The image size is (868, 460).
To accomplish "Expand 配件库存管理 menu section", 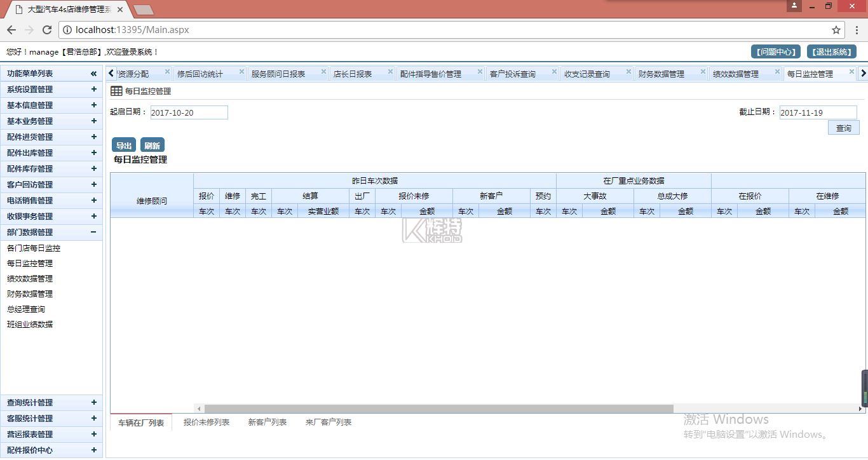I will click(x=93, y=169).
